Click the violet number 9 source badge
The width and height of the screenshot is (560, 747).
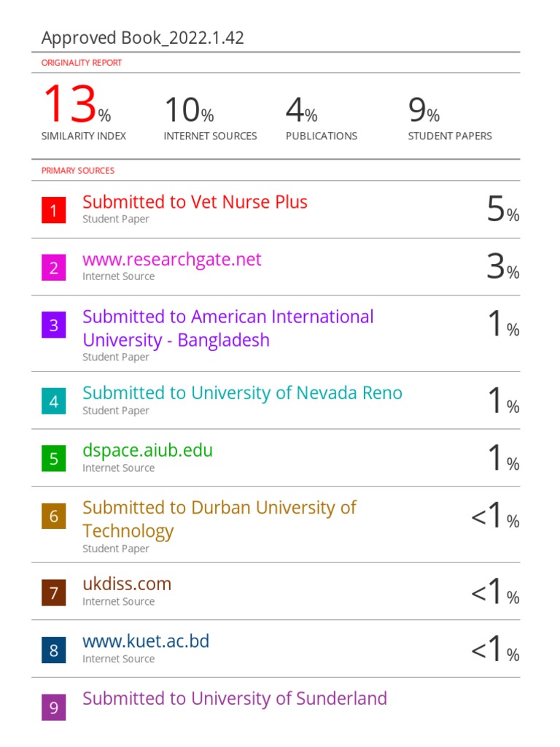[x=54, y=707]
